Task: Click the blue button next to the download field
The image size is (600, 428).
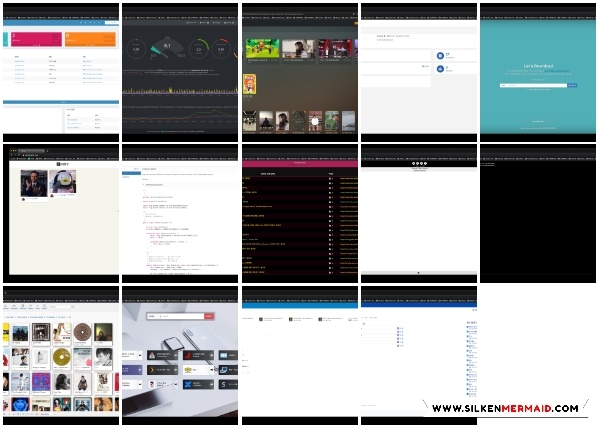Action: click(x=572, y=85)
